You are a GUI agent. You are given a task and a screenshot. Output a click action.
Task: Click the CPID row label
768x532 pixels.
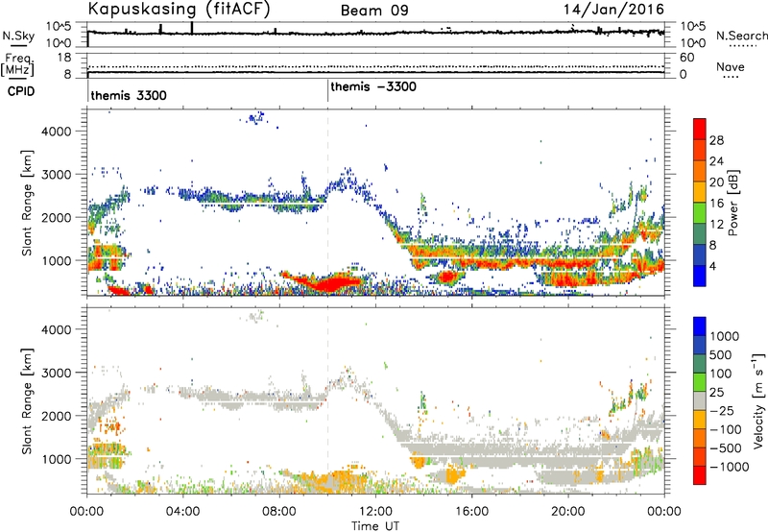pos(21,91)
